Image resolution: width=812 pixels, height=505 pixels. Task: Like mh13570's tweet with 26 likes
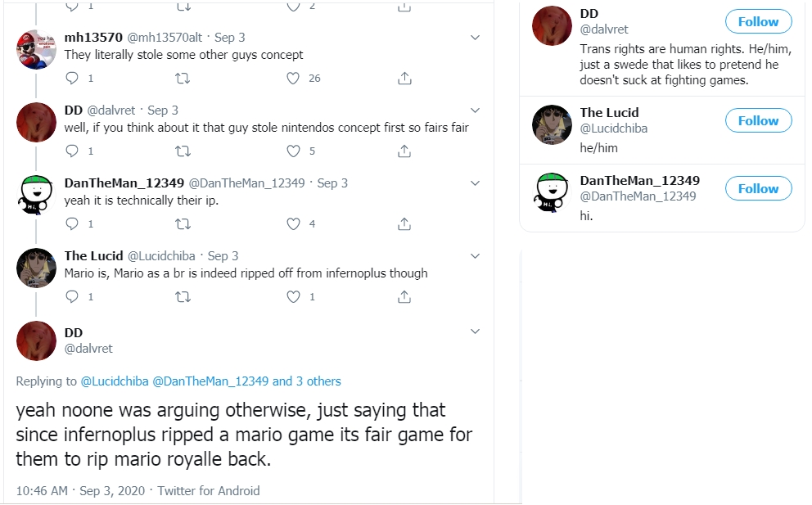pos(294,79)
